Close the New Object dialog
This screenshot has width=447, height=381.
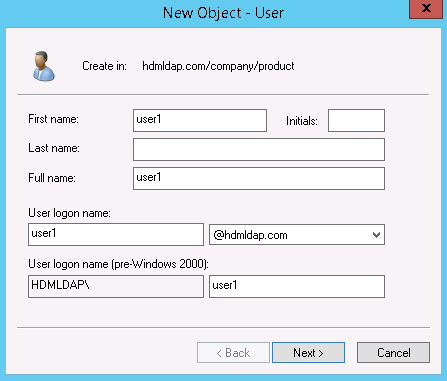[x=426, y=9]
